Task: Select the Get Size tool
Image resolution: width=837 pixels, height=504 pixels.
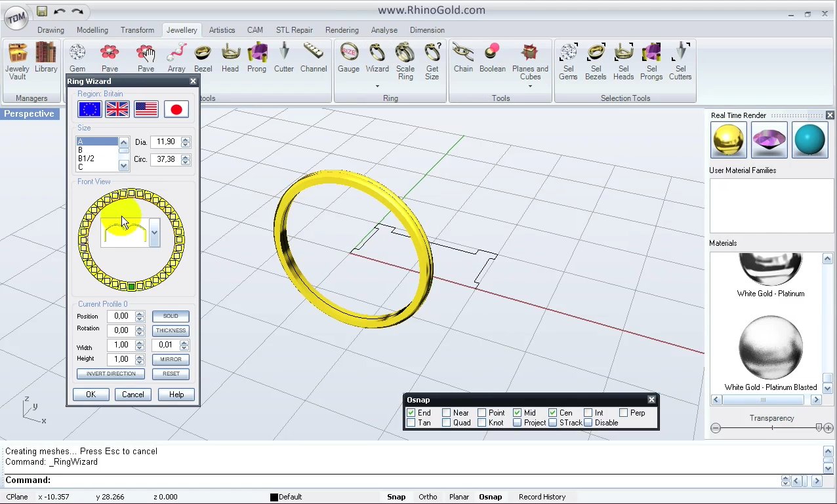Action: coord(432,62)
